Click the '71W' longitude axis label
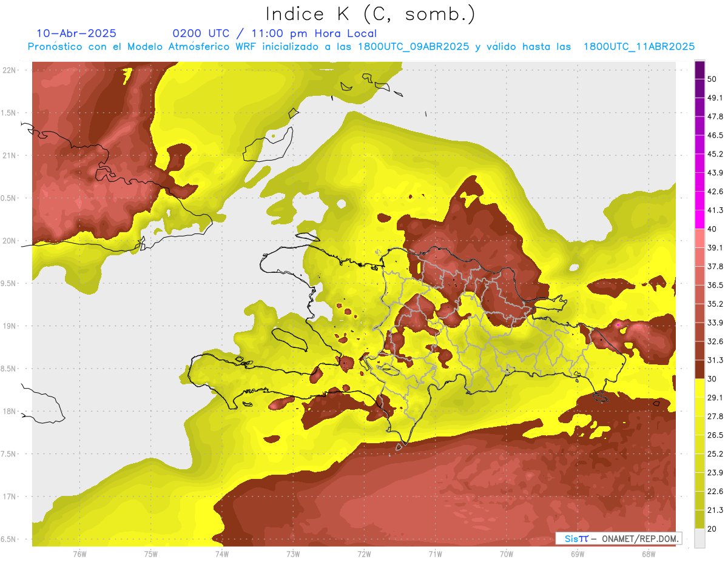 tap(435, 554)
